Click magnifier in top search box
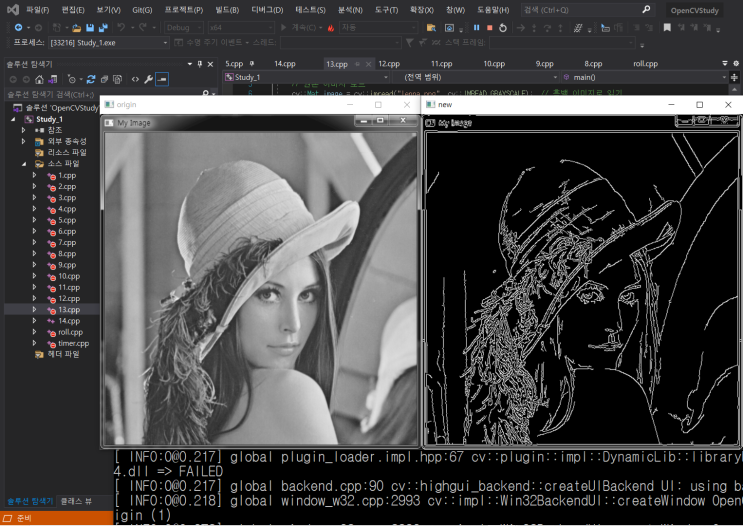This screenshot has height=526, width=743. pos(646,9)
